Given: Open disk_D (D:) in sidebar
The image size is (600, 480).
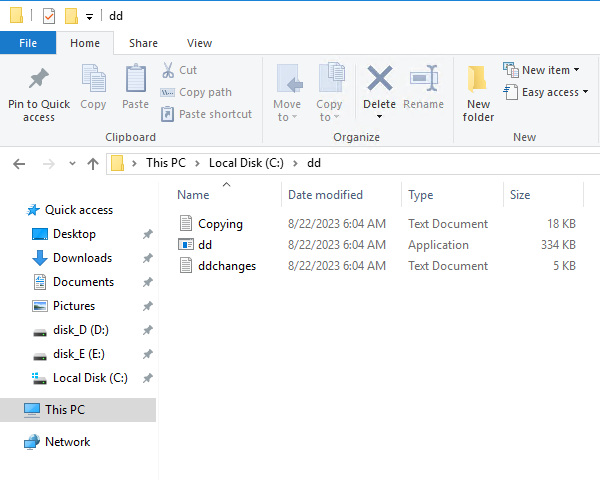Looking at the screenshot, I should [x=81, y=330].
